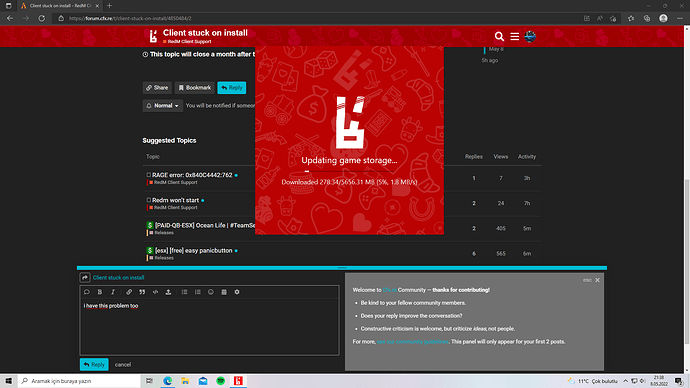Open the forum search magnifier icon
This screenshot has height=388, width=690.
pyautogui.click(x=499, y=37)
